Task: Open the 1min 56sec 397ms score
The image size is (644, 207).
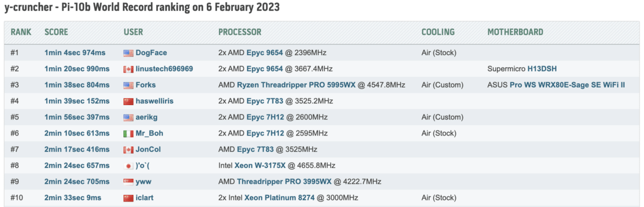Action: pyautogui.click(x=77, y=117)
